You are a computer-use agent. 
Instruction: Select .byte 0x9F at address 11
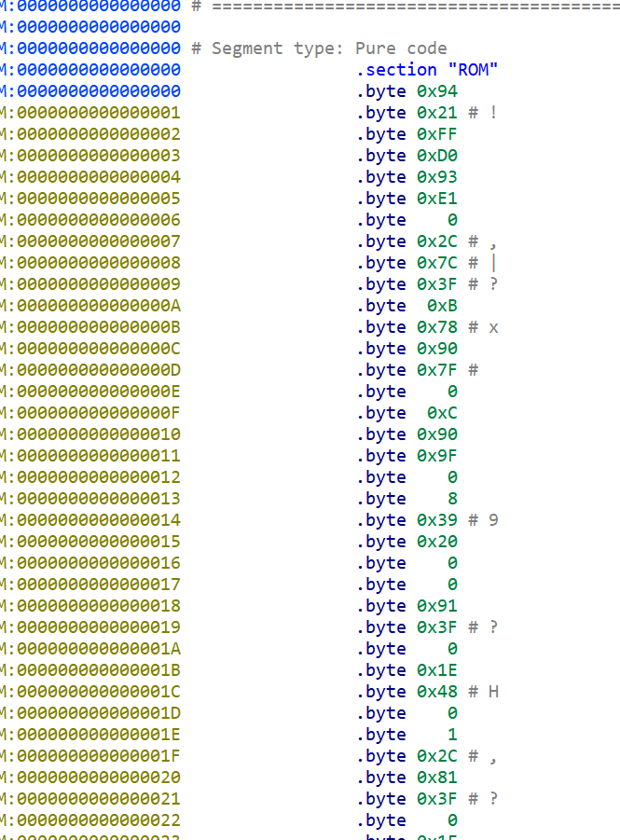tap(406, 455)
